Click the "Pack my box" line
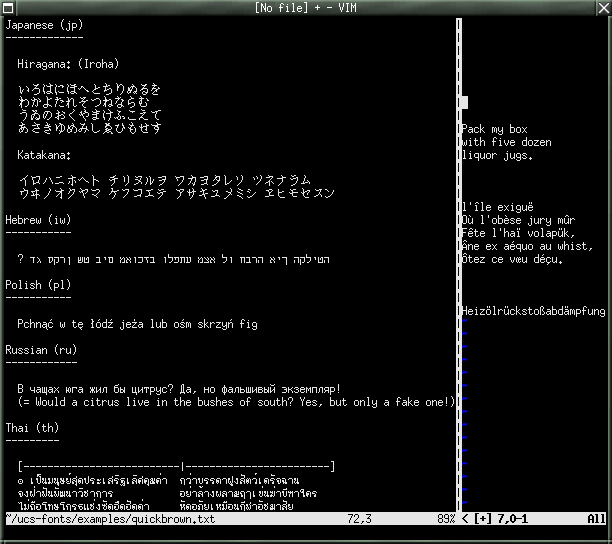 pos(494,129)
